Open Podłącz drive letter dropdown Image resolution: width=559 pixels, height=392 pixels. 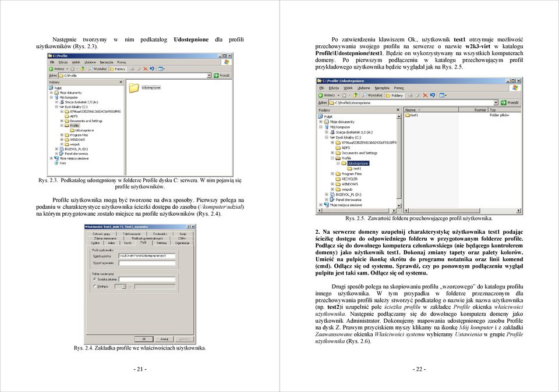point(123,286)
